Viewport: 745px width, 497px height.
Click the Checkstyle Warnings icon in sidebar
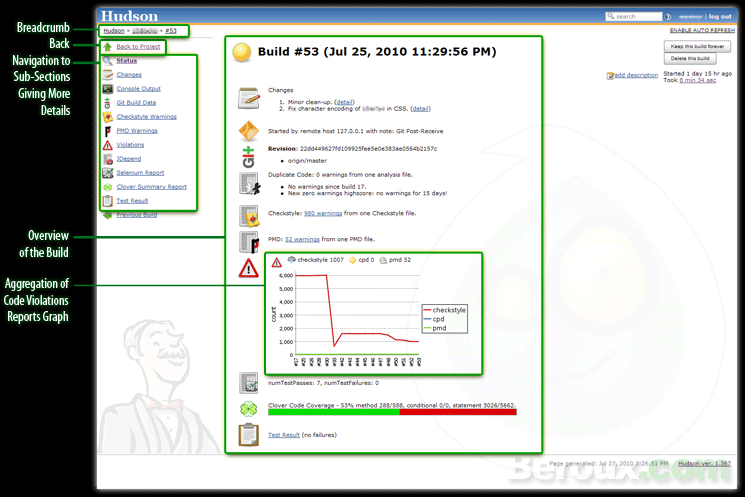pyautogui.click(x=107, y=117)
